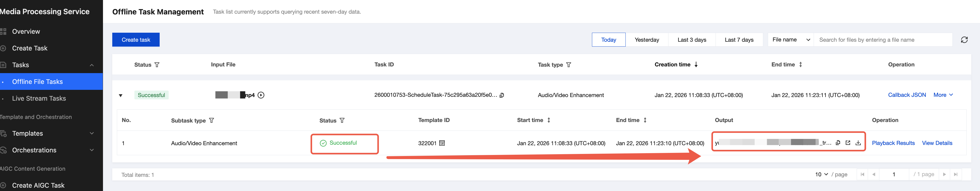Switch to the Yesterday filter tab
The width and height of the screenshot is (980, 191).
pos(647,40)
